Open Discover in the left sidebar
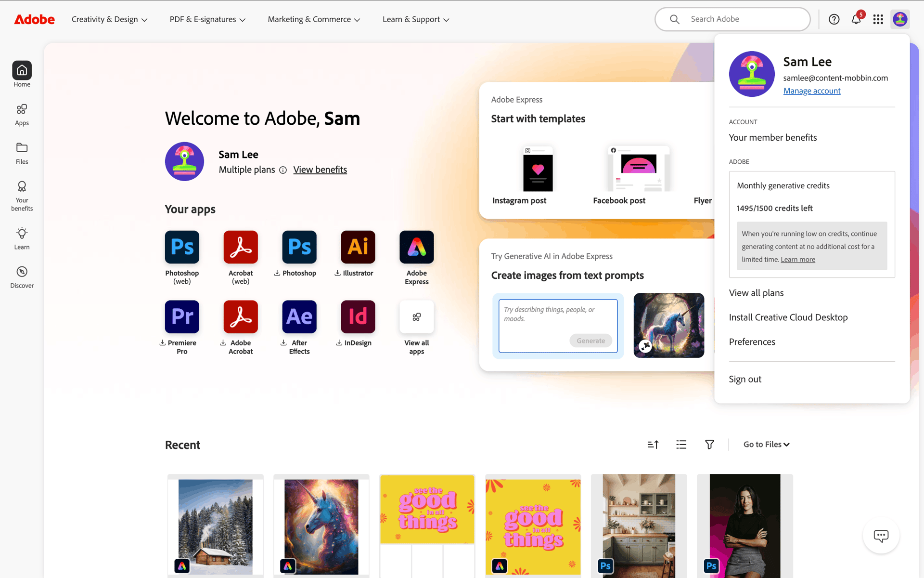 (x=22, y=277)
